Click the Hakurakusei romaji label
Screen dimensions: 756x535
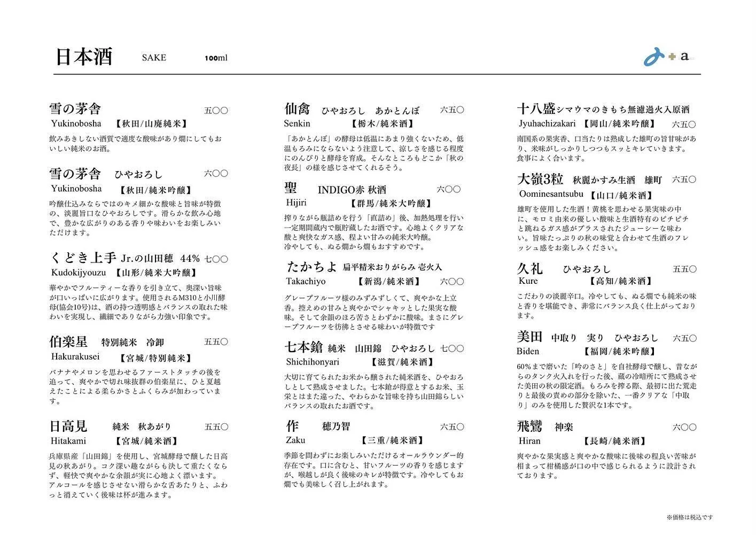[x=75, y=356]
